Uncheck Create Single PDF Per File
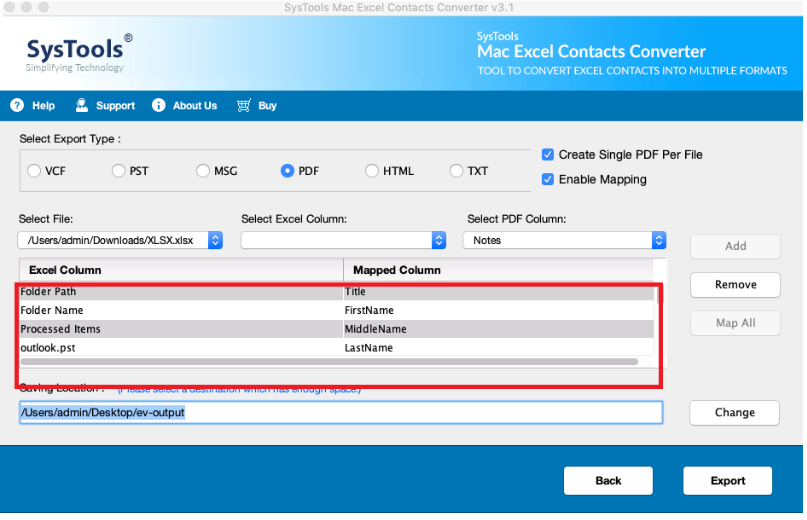 click(548, 155)
